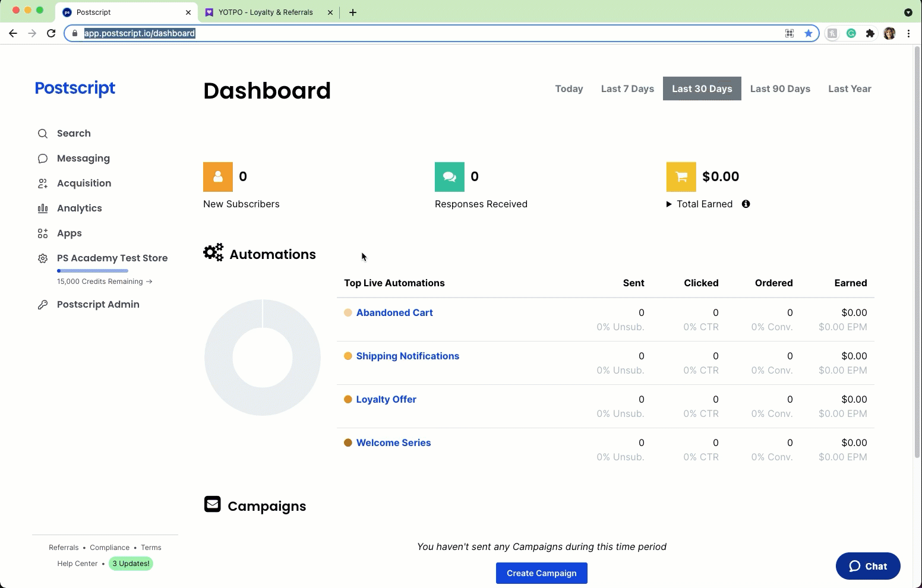Click the Grammarly extension icon
This screenshot has height=588, width=922.
(x=851, y=33)
